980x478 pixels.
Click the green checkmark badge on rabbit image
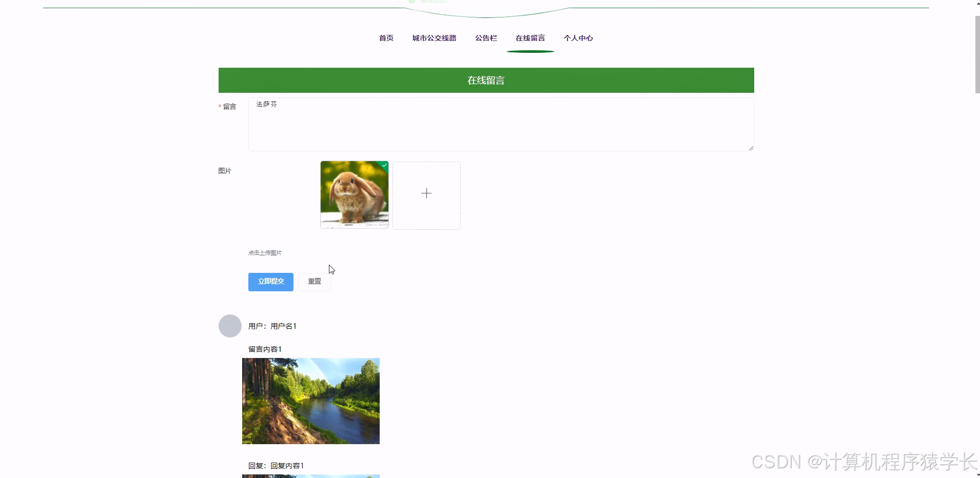coord(384,165)
